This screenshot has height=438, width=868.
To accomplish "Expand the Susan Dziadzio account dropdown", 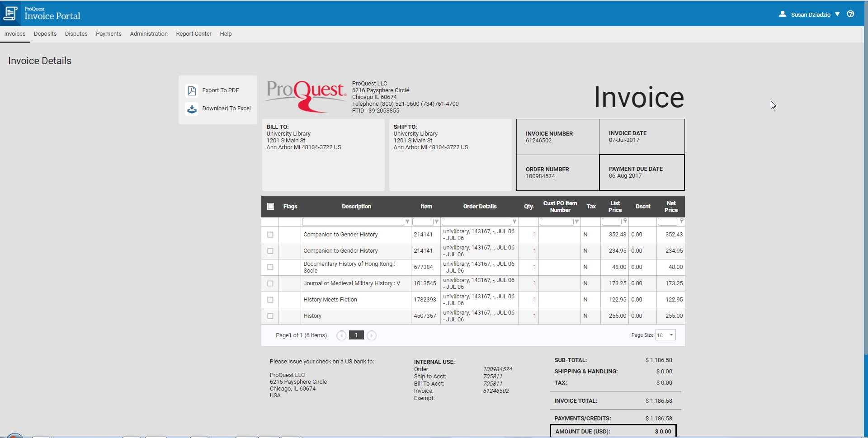I will 838,14.
